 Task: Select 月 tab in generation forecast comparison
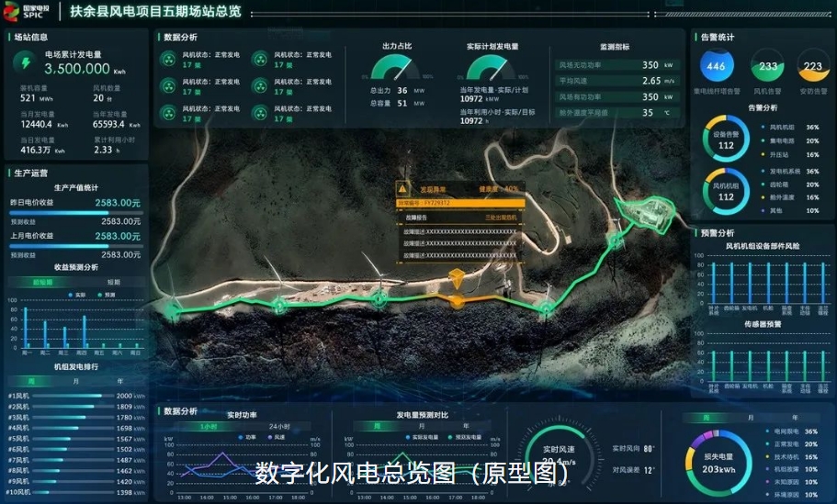[x=422, y=426]
